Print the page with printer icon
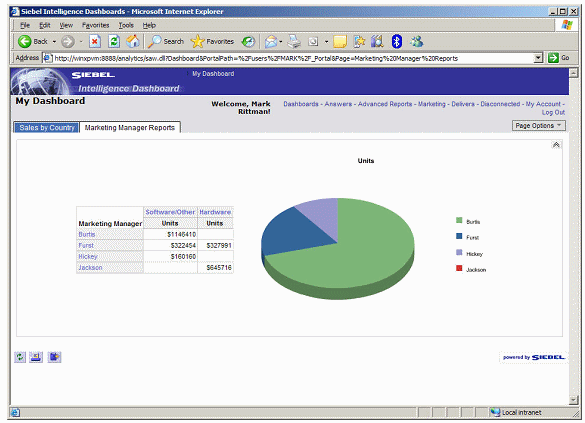585x423 pixels. pyautogui.click(x=294, y=41)
